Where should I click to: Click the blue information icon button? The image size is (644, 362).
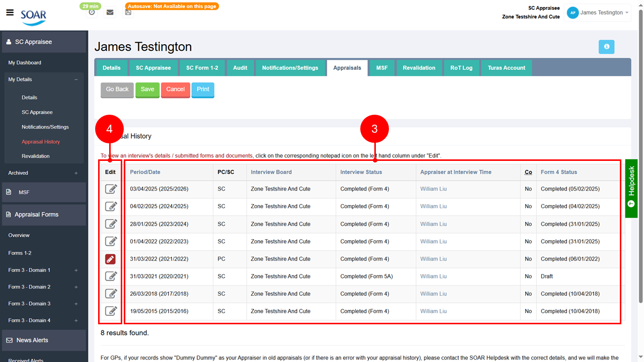(606, 47)
